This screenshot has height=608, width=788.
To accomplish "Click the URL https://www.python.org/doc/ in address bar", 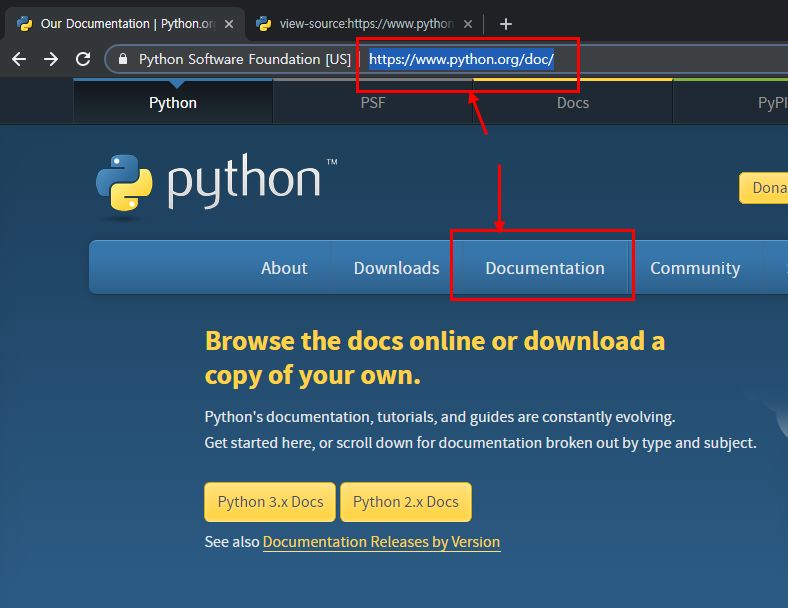I will click(461, 59).
